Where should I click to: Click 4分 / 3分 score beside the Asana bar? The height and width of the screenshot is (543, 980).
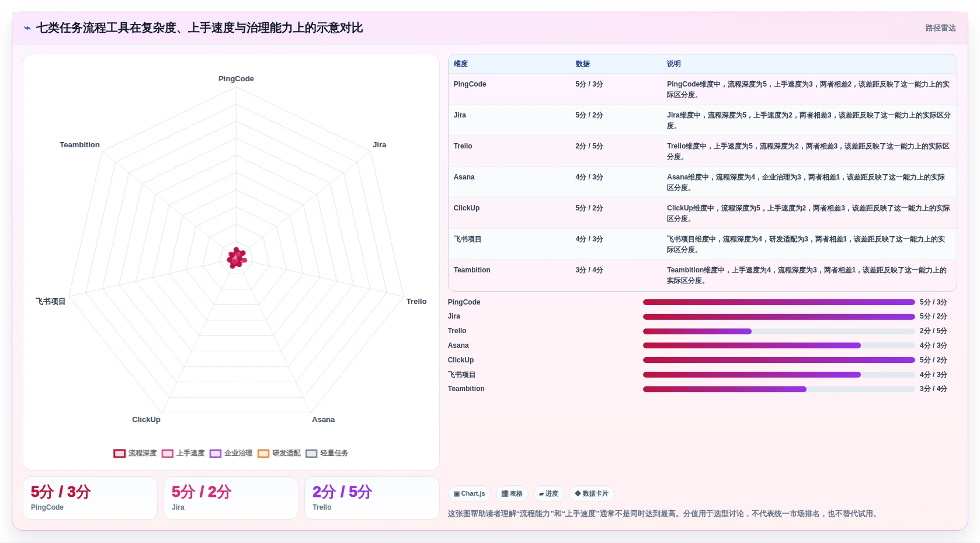click(x=933, y=345)
